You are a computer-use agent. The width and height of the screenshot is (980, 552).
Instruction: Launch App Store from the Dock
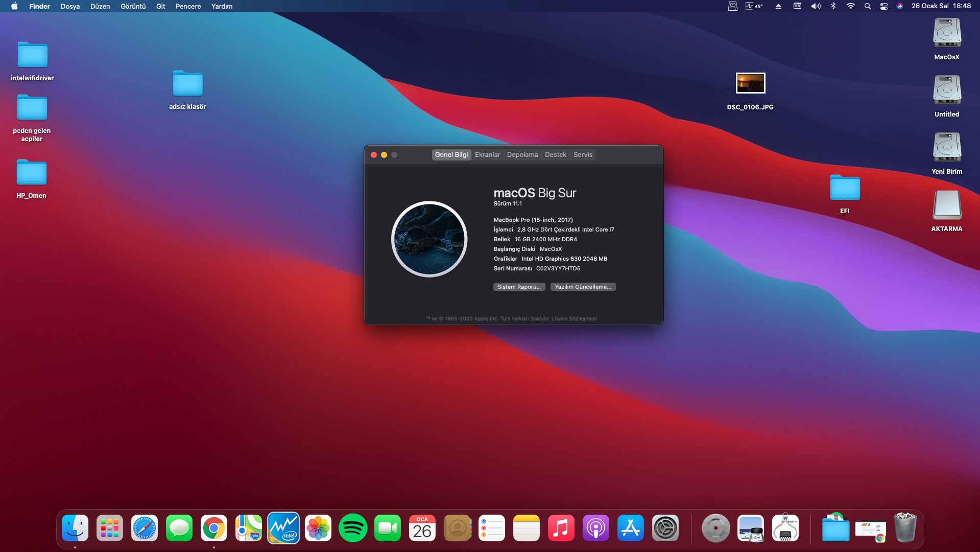coord(631,528)
